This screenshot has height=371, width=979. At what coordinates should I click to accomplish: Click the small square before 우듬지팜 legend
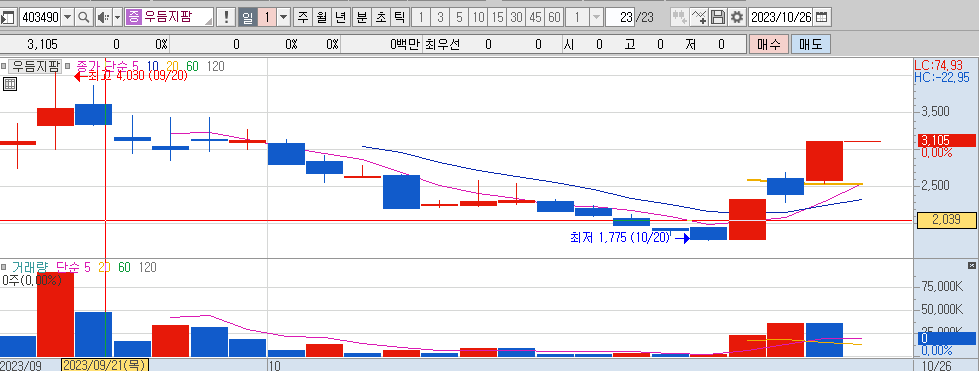coord(4,66)
